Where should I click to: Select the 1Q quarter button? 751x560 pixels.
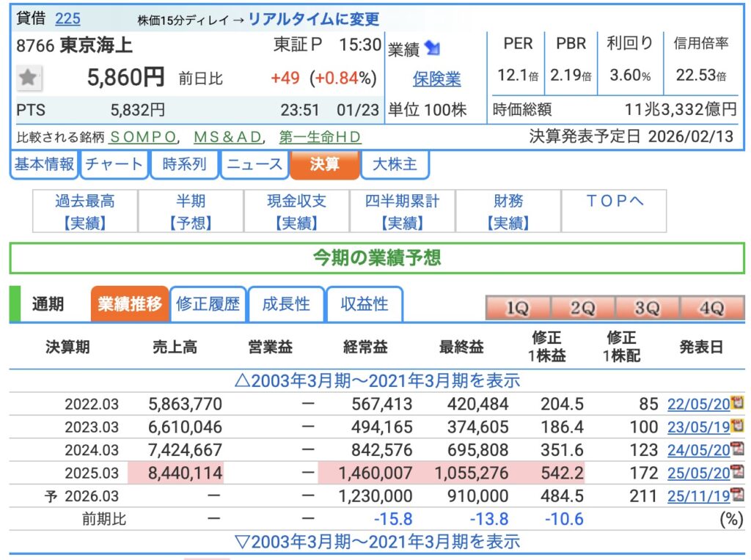coord(517,308)
